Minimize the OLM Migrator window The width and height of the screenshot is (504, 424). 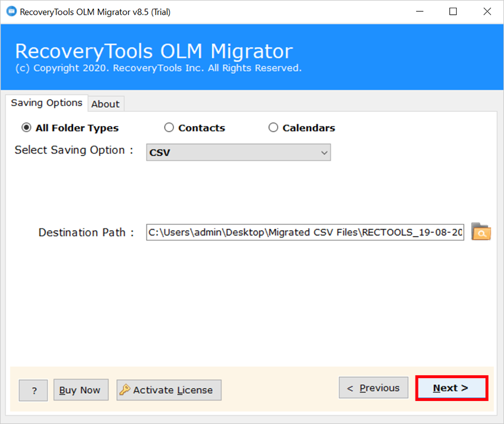(x=420, y=12)
